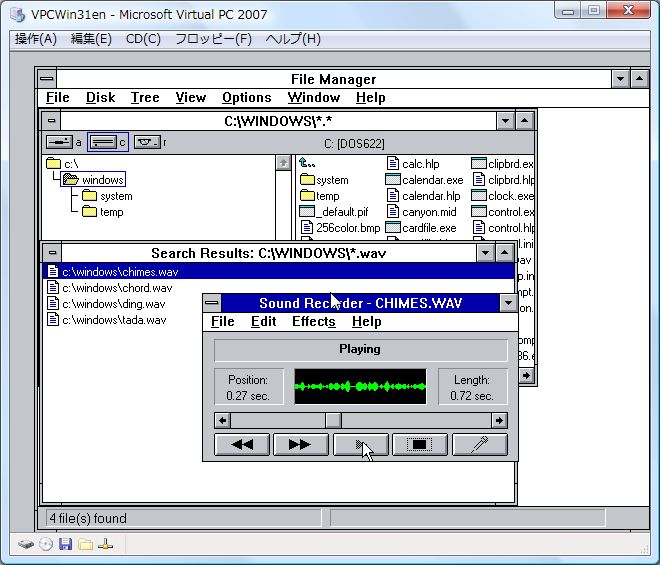Select the system folder in file list
660x565 pixels.
tap(324, 180)
